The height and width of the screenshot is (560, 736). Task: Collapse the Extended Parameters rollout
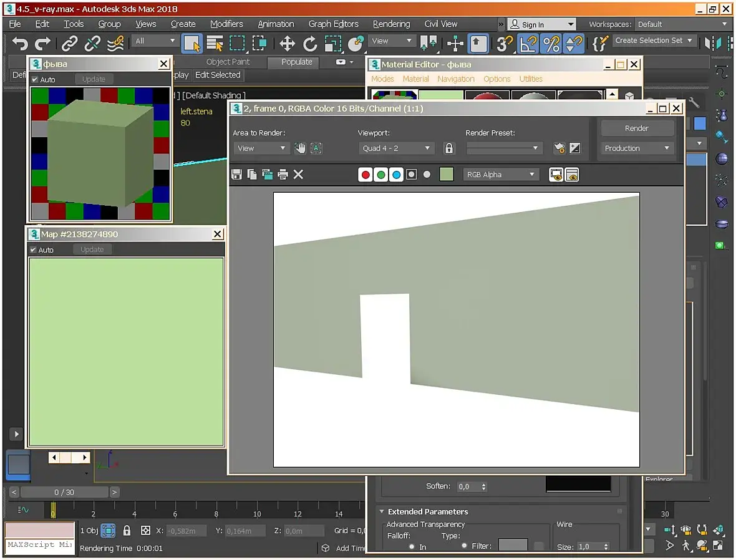[x=382, y=511]
